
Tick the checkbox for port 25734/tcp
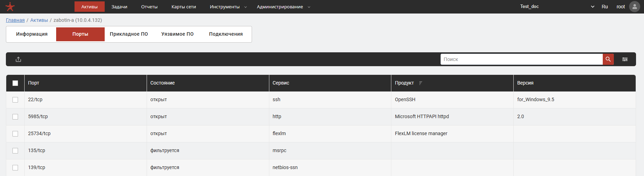pyautogui.click(x=15, y=134)
